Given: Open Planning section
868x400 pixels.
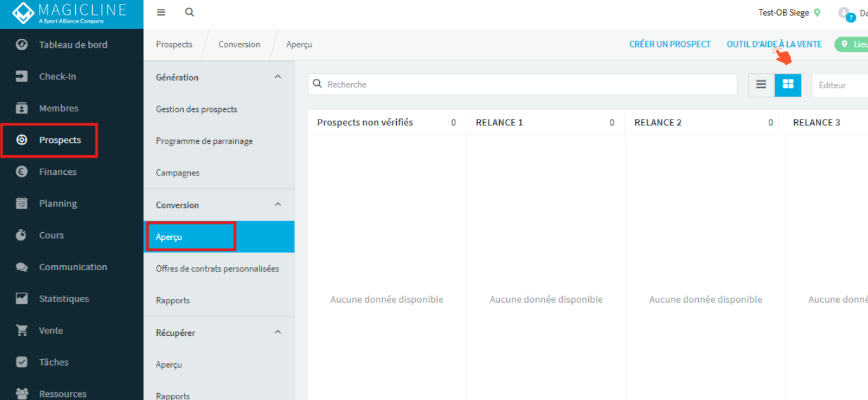Looking at the screenshot, I should [58, 203].
